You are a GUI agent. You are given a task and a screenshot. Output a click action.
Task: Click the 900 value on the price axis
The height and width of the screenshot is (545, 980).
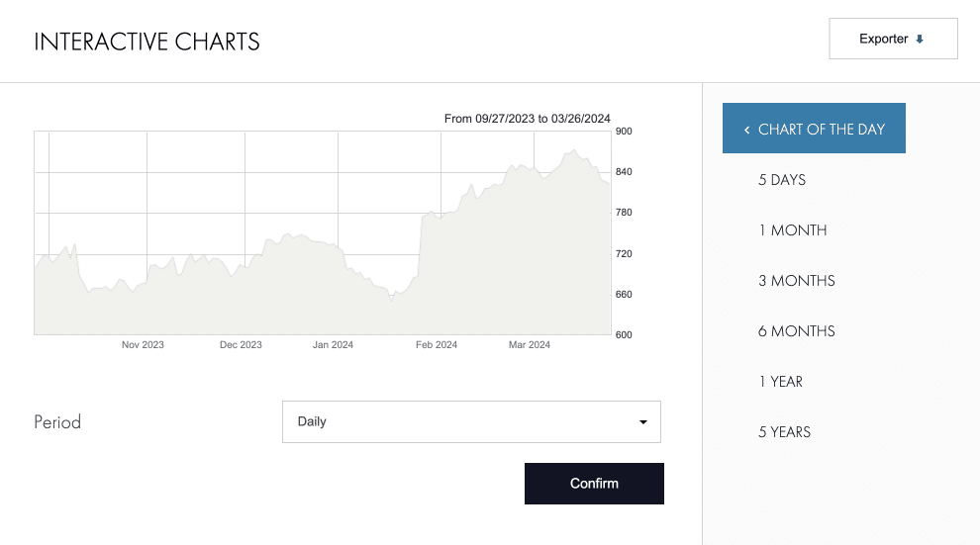(x=624, y=132)
